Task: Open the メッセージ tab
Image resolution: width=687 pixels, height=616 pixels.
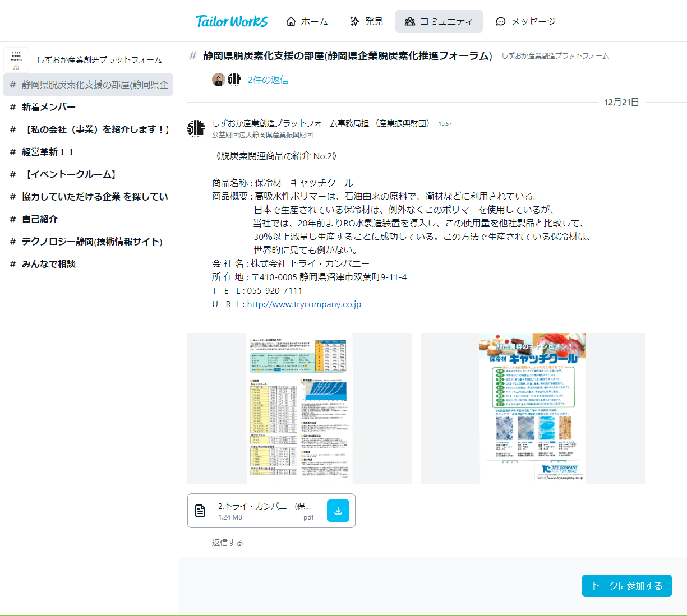Action: coord(526,21)
